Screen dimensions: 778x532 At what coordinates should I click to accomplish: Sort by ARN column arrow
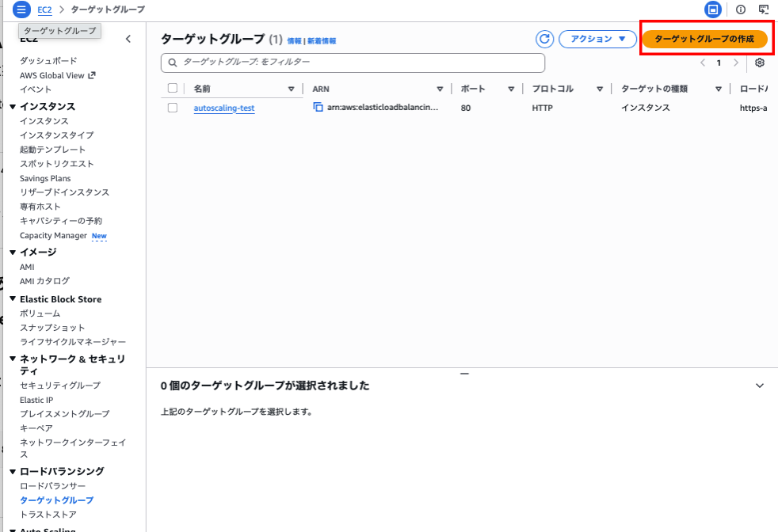point(440,89)
